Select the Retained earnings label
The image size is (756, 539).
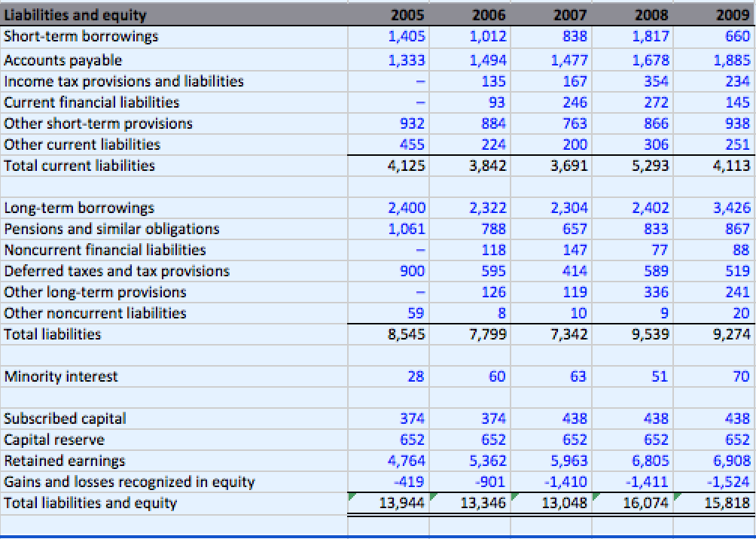pyautogui.click(x=62, y=461)
